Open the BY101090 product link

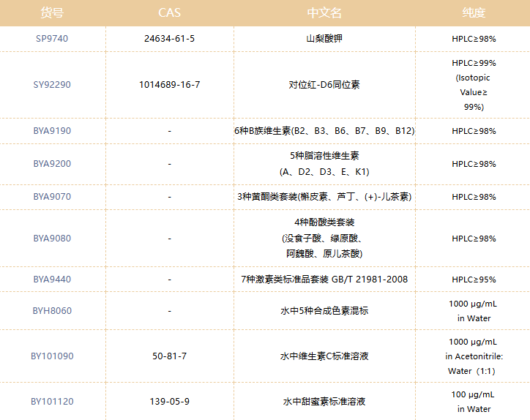(52, 356)
